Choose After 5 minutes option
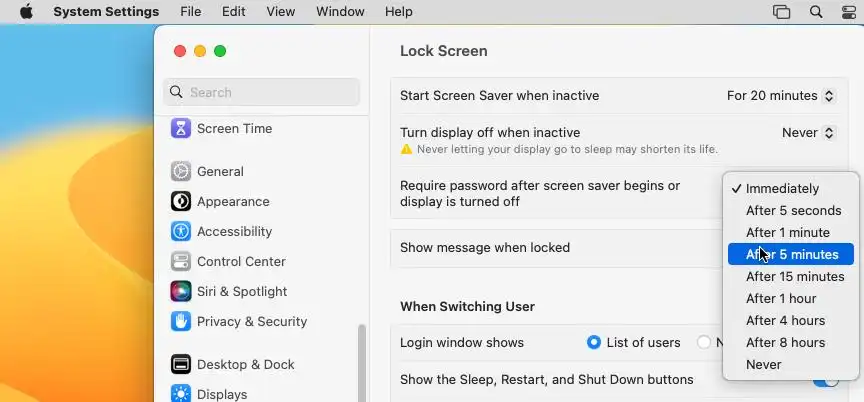The width and height of the screenshot is (864, 402). [x=791, y=254]
